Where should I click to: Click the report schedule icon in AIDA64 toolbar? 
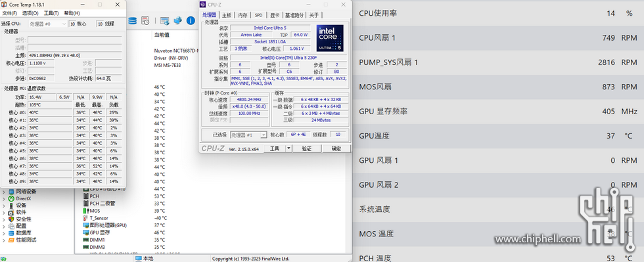(x=145, y=20)
